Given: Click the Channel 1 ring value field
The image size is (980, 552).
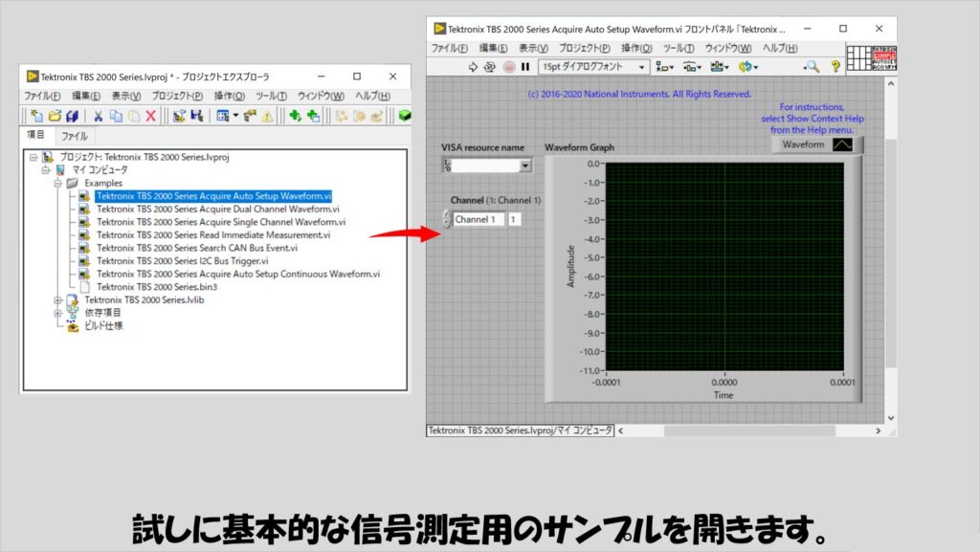Looking at the screenshot, I should tap(479, 219).
